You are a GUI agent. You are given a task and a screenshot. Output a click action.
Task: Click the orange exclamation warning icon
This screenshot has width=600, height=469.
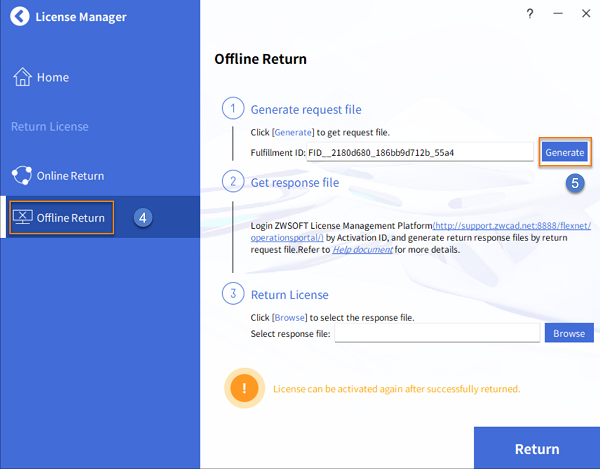point(245,388)
